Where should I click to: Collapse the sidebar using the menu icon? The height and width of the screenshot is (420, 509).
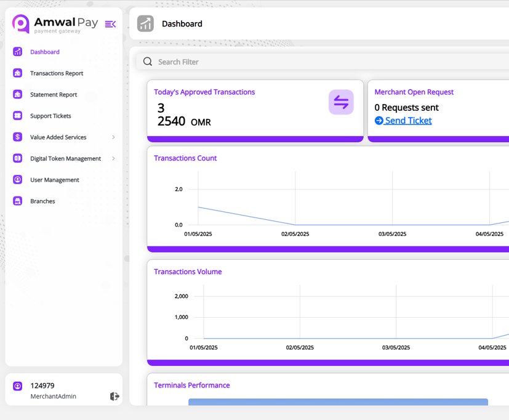(110, 24)
